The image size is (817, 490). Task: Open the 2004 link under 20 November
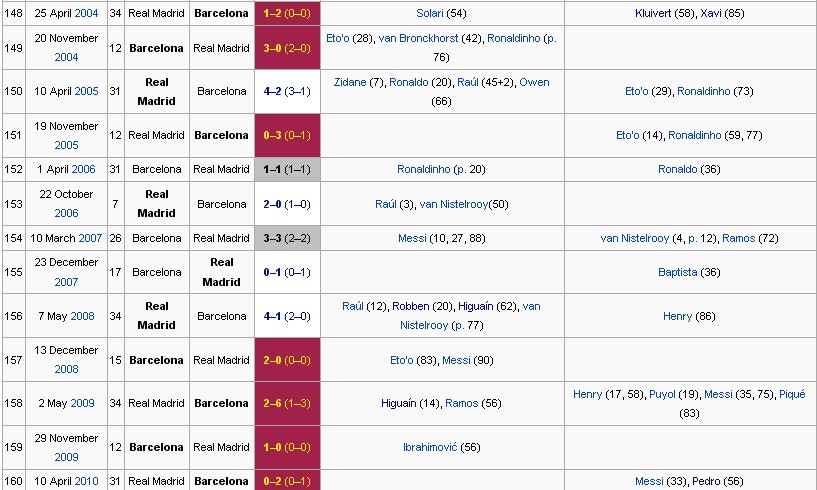pos(66,57)
